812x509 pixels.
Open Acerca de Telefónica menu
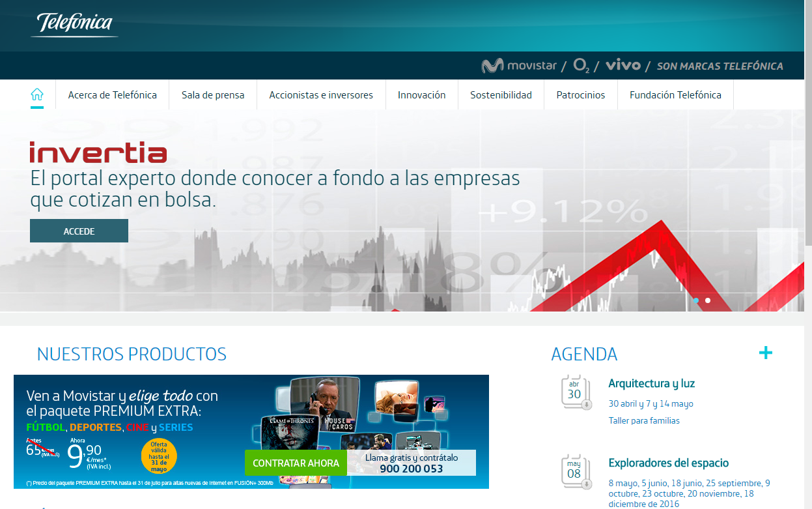coord(113,95)
